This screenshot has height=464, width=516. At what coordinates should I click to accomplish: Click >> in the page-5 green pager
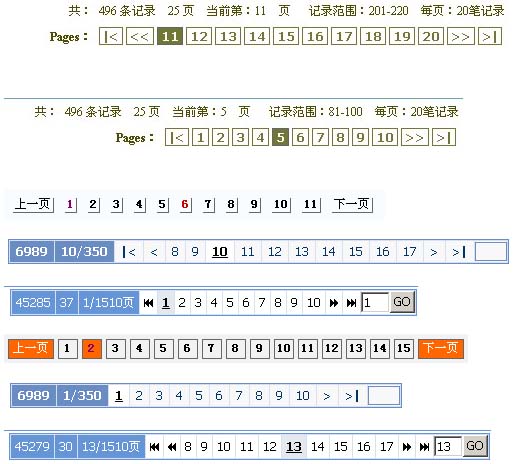pyautogui.click(x=415, y=137)
